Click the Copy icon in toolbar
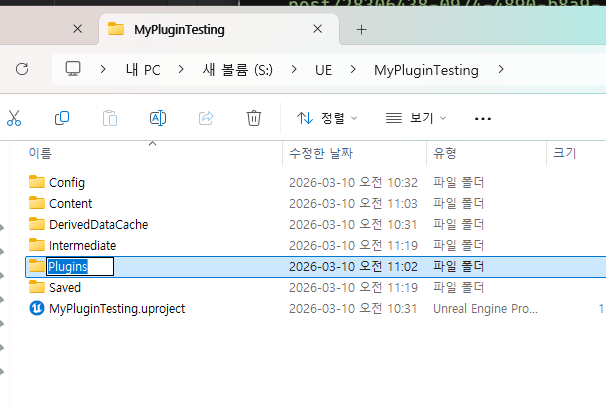The height and width of the screenshot is (407, 606). (62, 118)
